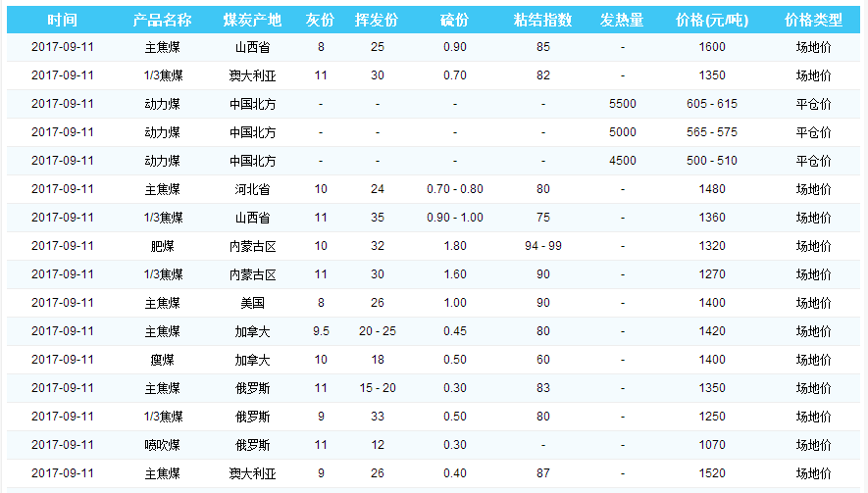Screen dimensions: 868x493
Task: Select the 肥煤 product name cell
Action: point(162,246)
